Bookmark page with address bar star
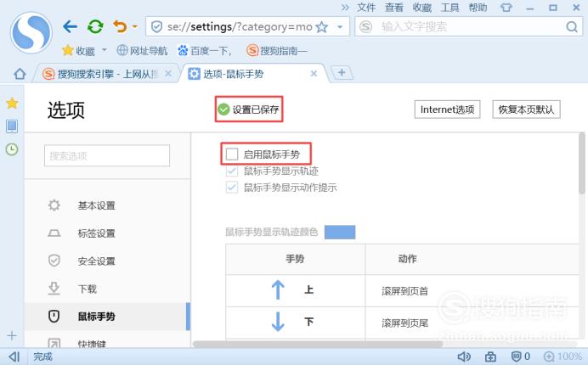 (322, 26)
